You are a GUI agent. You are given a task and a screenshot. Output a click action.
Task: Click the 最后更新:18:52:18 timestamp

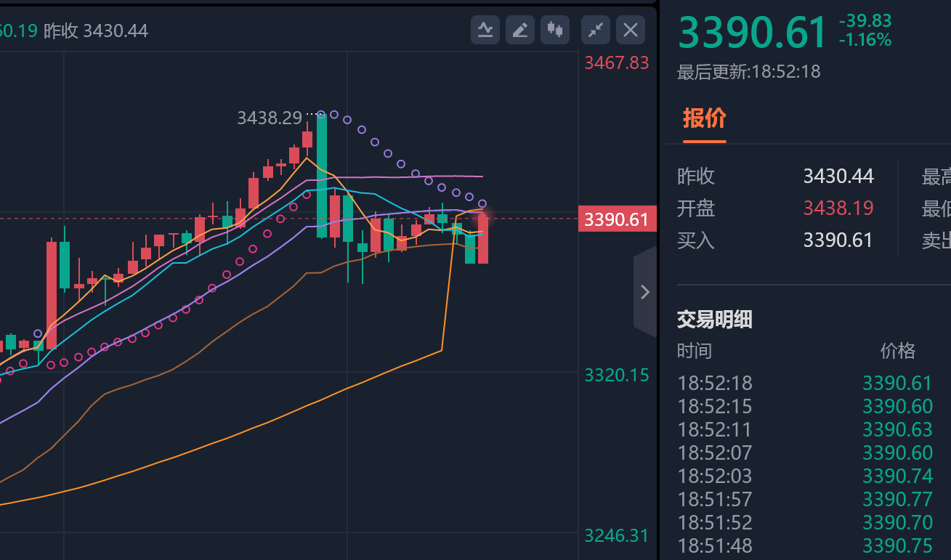749,72
